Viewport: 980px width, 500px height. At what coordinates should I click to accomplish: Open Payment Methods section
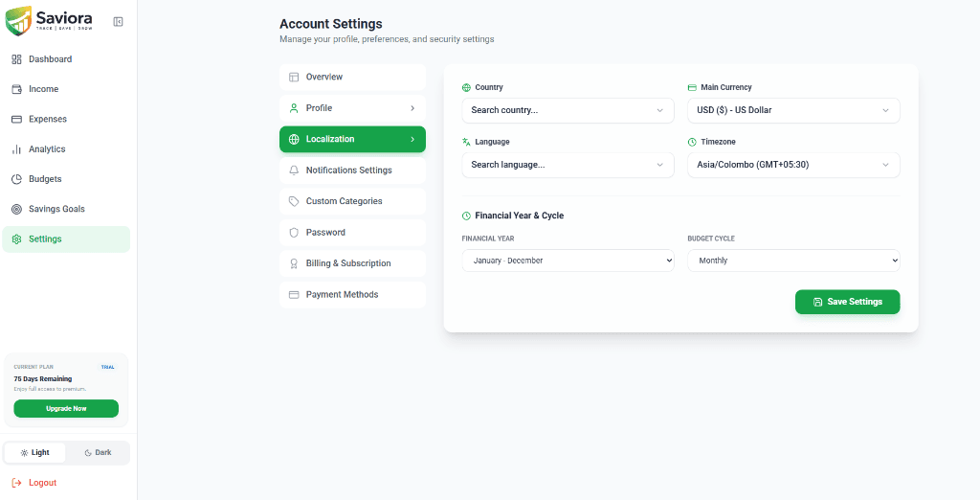point(352,295)
